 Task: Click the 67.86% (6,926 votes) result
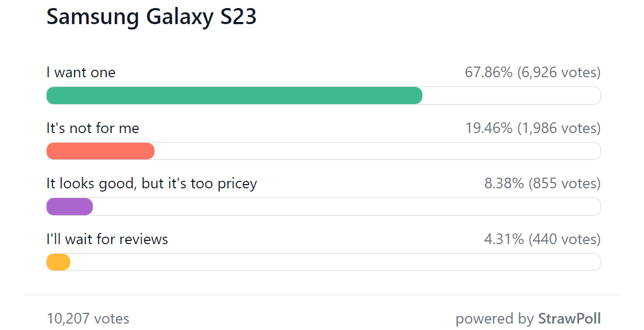click(x=533, y=73)
